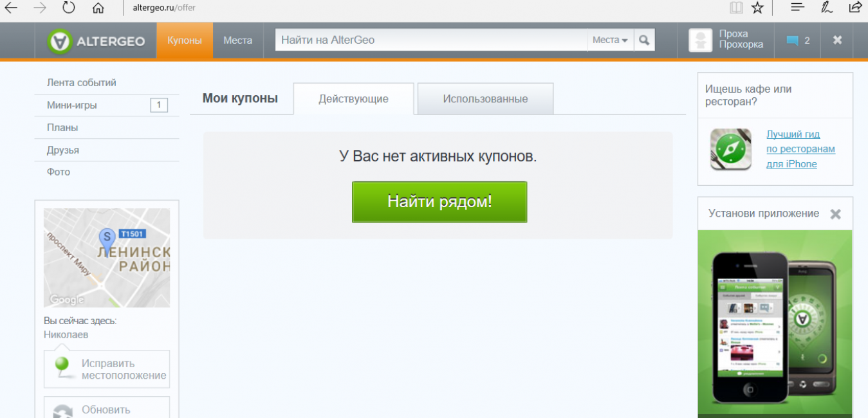
Task: Open the Купоны tab
Action: tap(185, 40)
